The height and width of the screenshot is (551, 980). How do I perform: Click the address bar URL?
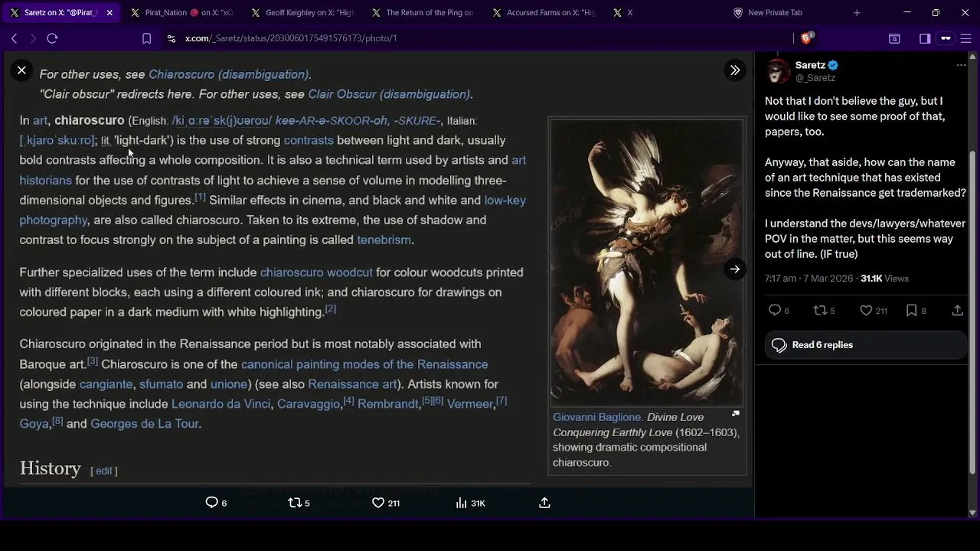point(291,38)
